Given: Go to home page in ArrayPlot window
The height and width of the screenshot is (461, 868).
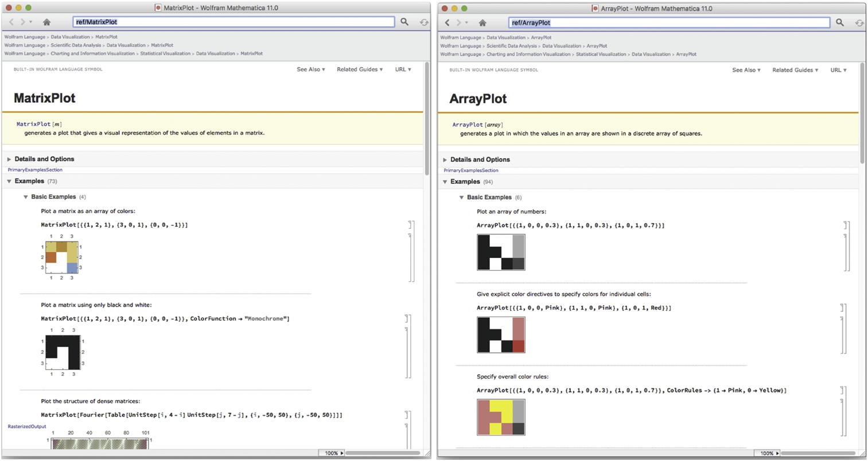Looking at the screenshot, I should click(482, 22).
